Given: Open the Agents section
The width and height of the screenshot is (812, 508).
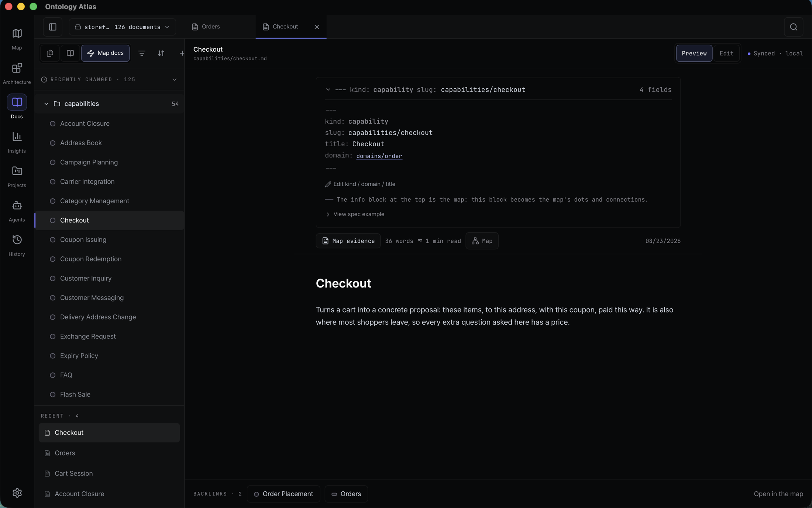Looking at the screenshot, I should pos(17,211).
